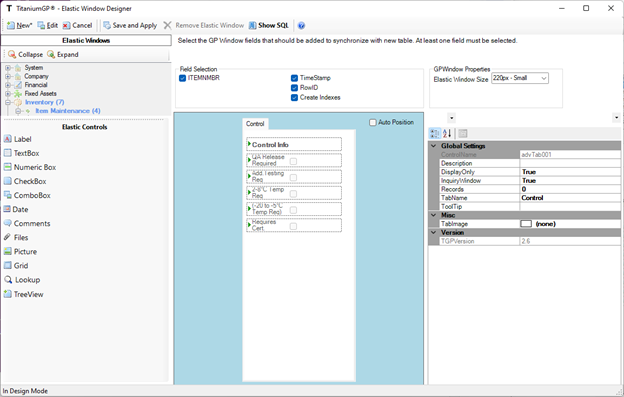Check the -20 to -5°C Temp Req box
Screen dimensions: 624x397
pos(293,210)
